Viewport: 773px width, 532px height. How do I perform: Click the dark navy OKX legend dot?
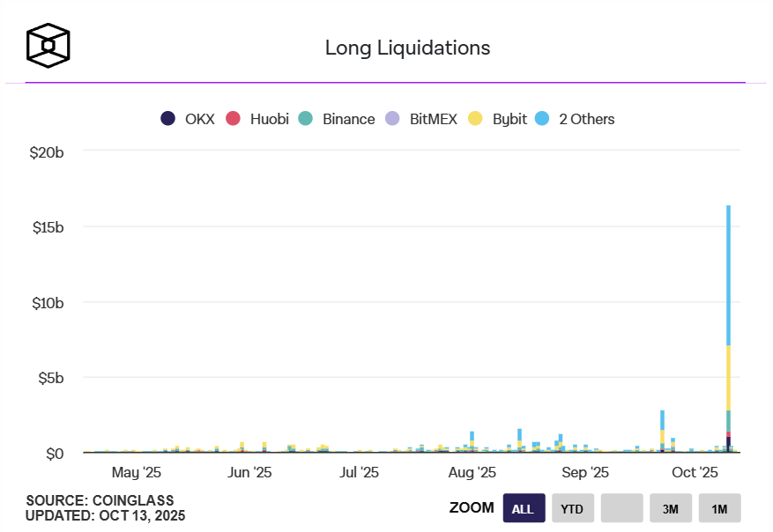[167, 119]
